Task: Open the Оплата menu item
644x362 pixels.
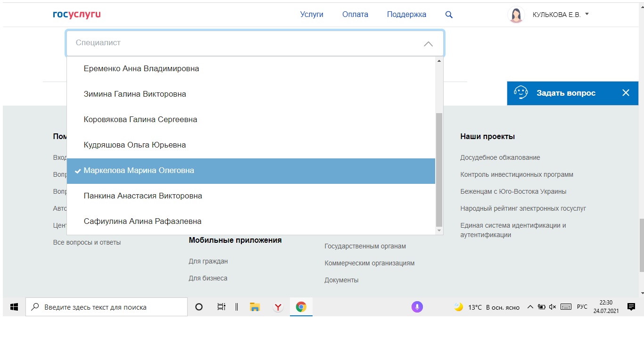Action: [x=355, y=15]
